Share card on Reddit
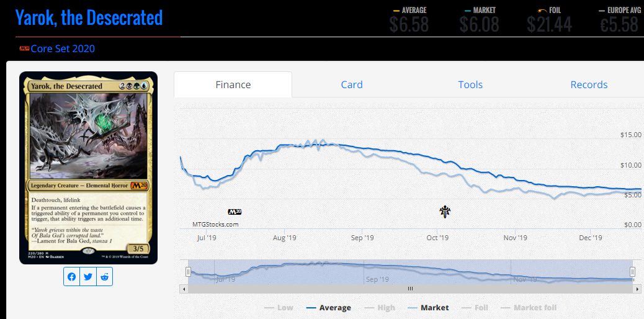Screen dimensions: 644x319 tap(104, 277)
